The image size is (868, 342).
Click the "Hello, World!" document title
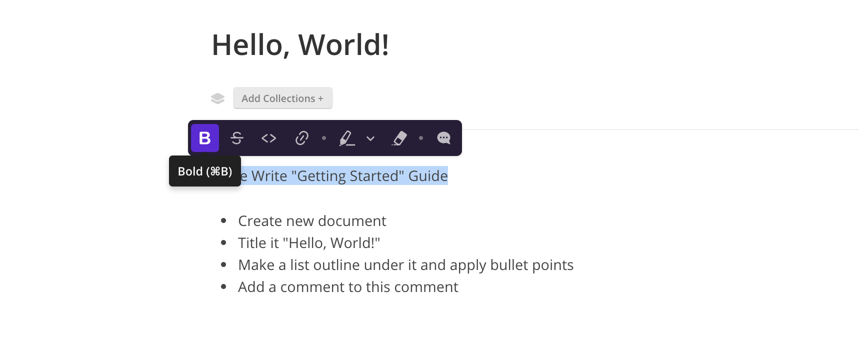coord(300,45)
